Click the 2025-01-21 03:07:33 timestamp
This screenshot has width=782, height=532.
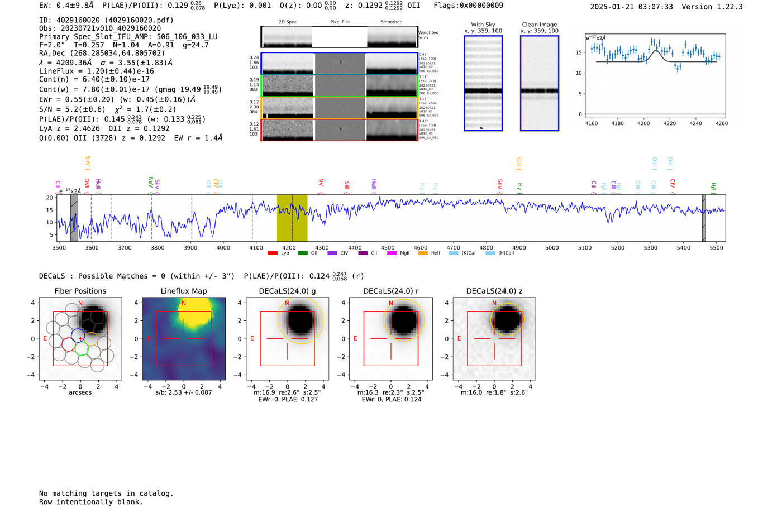click(632, 7)
